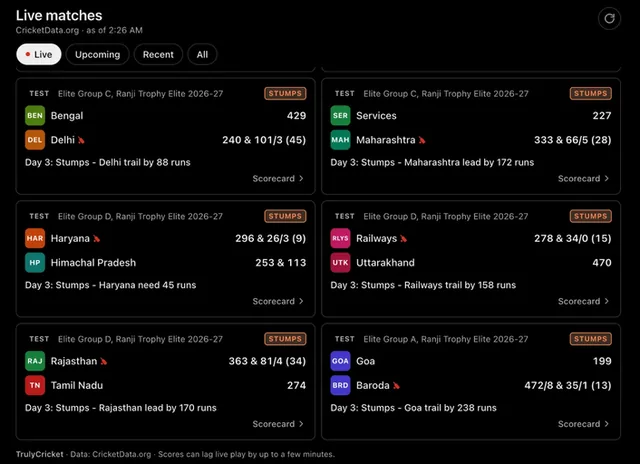Click Himachal Pradesh score 253 & 113
The width and height of the screenshot is (640, 464).
(281, 262)
